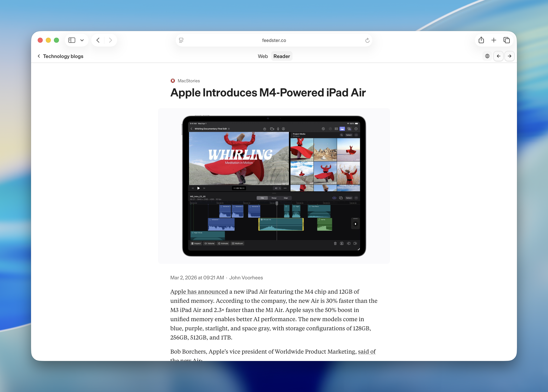Expand the forward history chevron
The width and height of the screenshot is (548, 392).
coord(110,40)
